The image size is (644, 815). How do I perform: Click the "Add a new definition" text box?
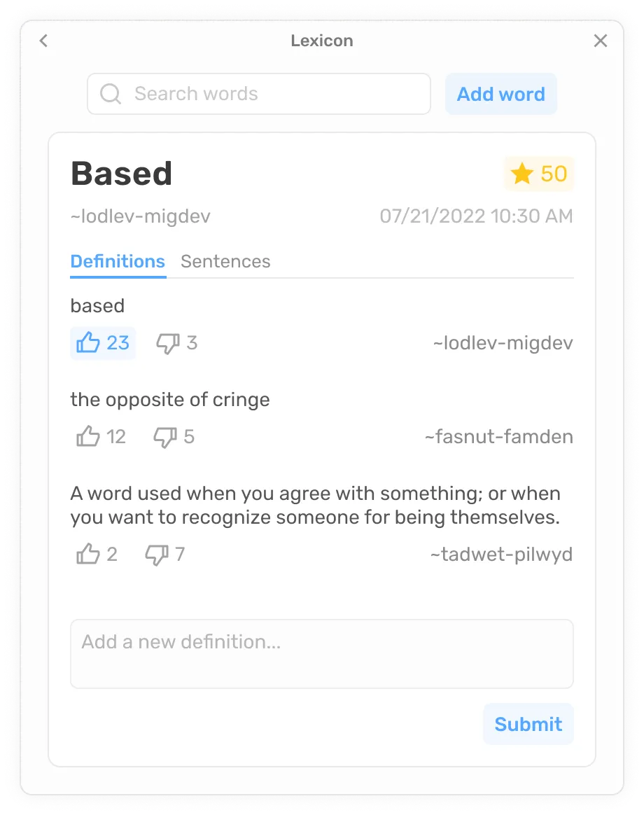tap(321, 653)
